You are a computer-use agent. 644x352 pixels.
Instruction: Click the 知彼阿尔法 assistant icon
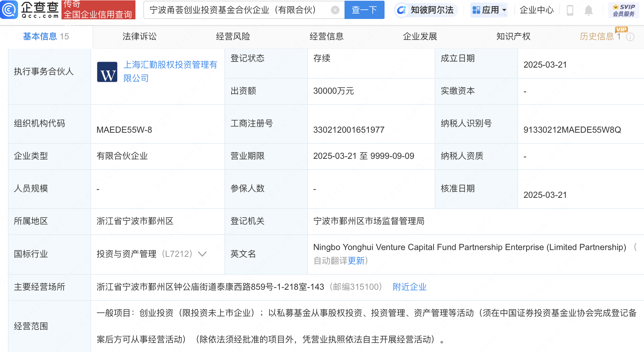point(401,10)
